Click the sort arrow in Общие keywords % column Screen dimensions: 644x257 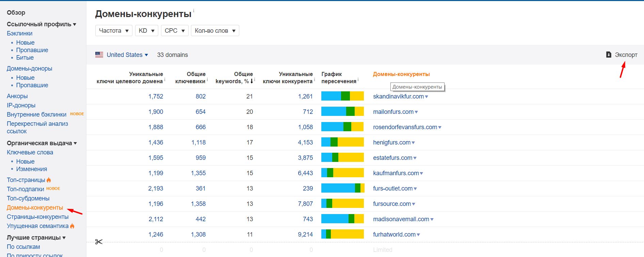252,81
